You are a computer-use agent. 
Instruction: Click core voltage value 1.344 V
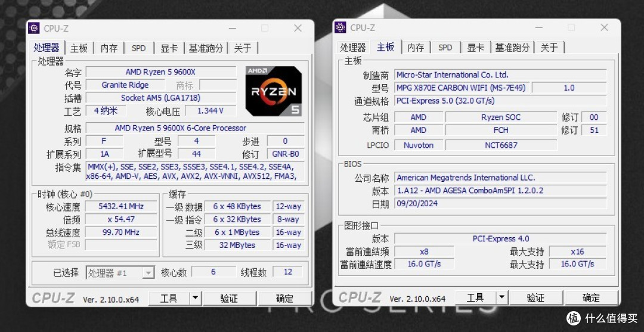[210, 111]
